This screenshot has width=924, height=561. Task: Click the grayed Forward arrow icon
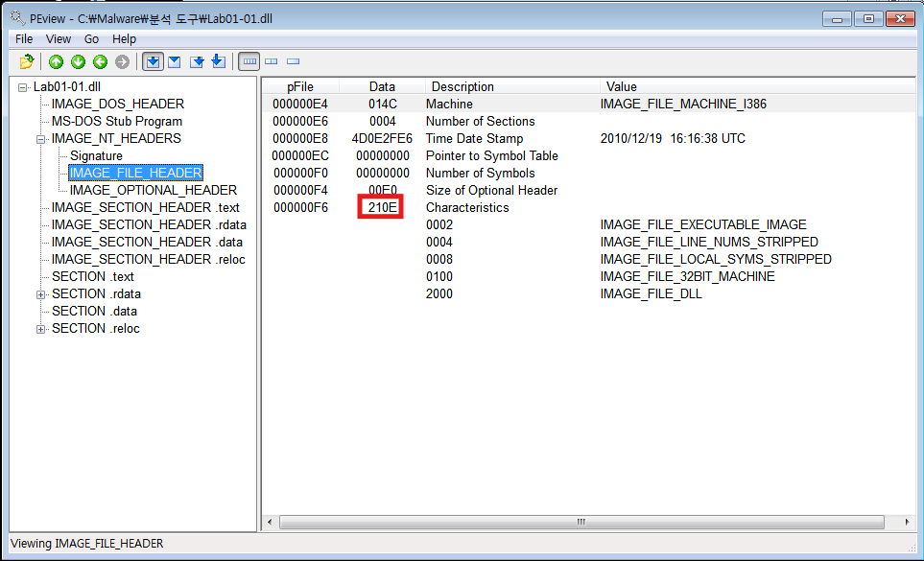coord(122,61)
